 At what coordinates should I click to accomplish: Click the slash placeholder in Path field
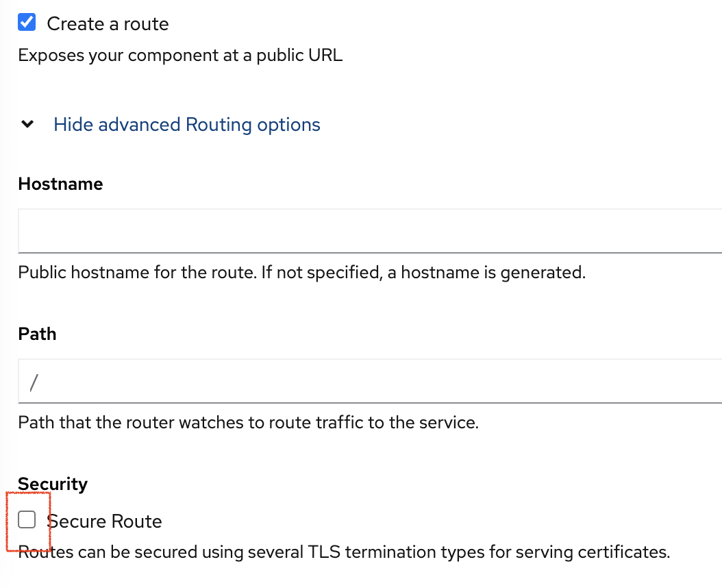[x=34, y=383]
